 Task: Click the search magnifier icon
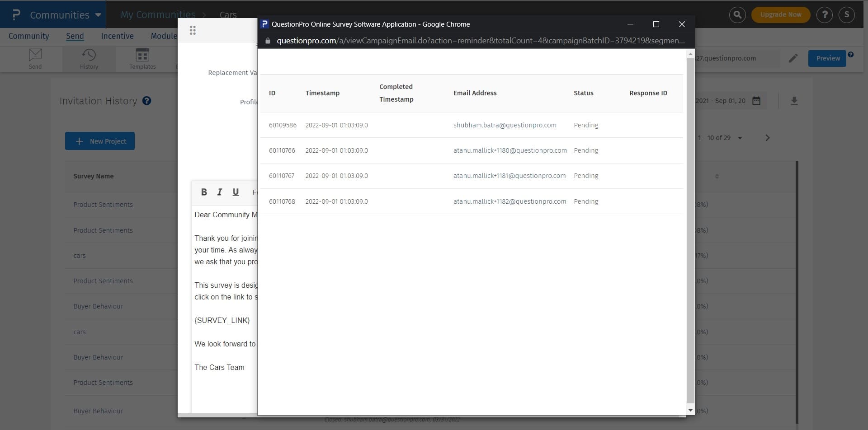click(x=737, y=14)
